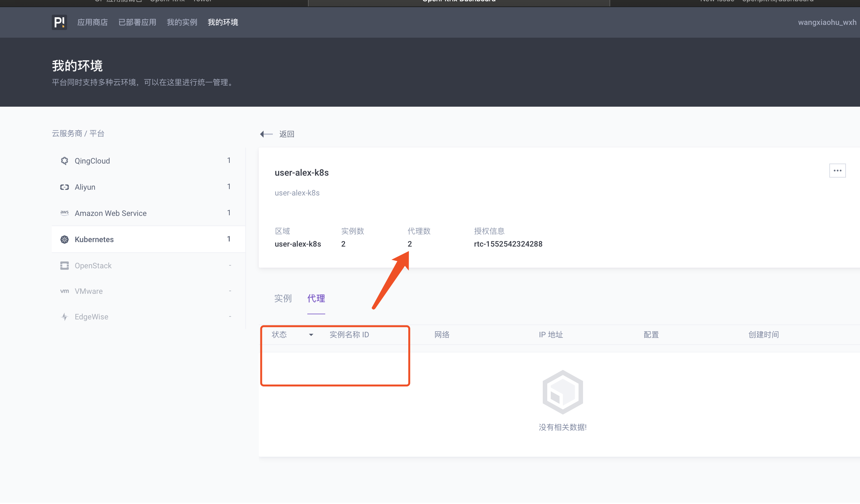Image resolution: width=860 pixels, height=504 pixels.
Task: Click the OpenStack provider icon
Action: 65,265
